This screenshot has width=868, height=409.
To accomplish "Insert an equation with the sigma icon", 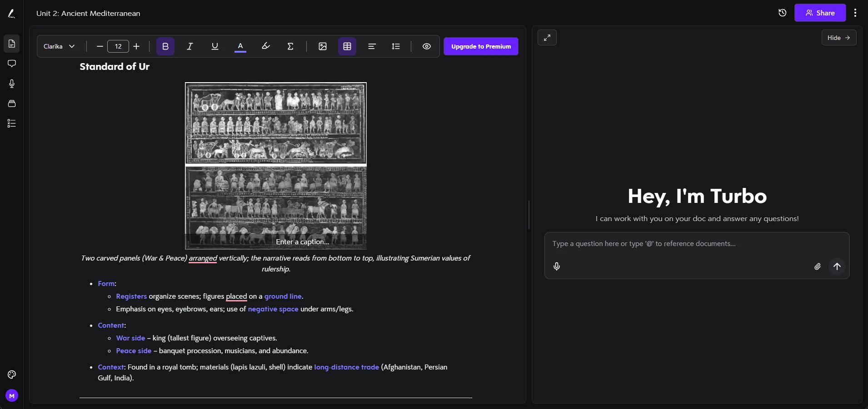I will 290,46.
